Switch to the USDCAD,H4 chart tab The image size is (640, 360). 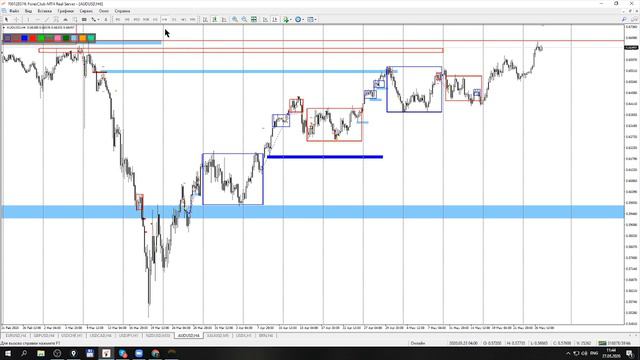pyautogui.click(x=100, y=336)
